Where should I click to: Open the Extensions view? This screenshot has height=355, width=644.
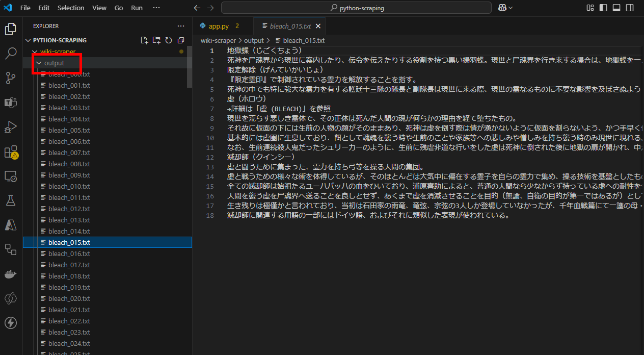pos(11,152)
